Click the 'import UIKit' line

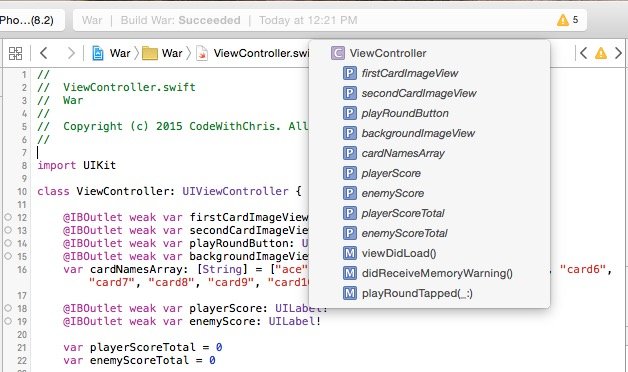click(x=76, y=165)
